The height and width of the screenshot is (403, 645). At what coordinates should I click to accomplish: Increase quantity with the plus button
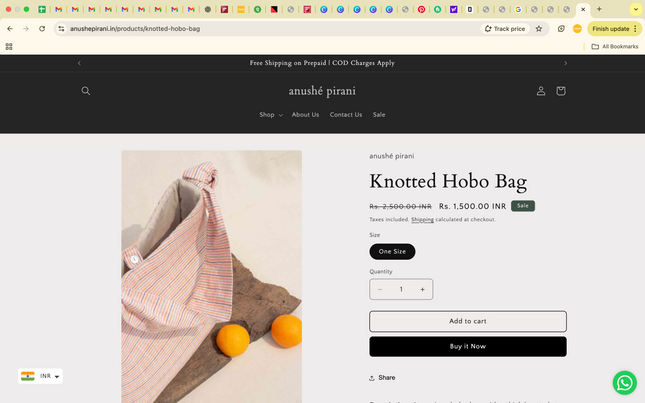point(422,290)
